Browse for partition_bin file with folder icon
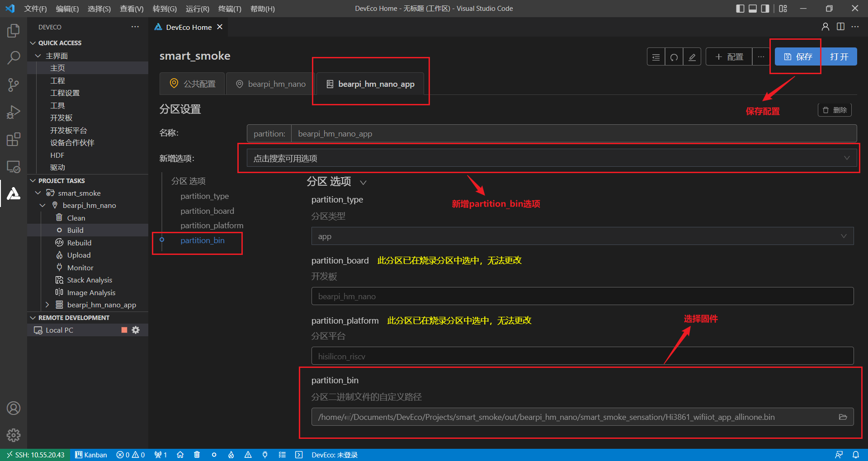The height and width of the screenshot is (461, 868). coord(843,417)
